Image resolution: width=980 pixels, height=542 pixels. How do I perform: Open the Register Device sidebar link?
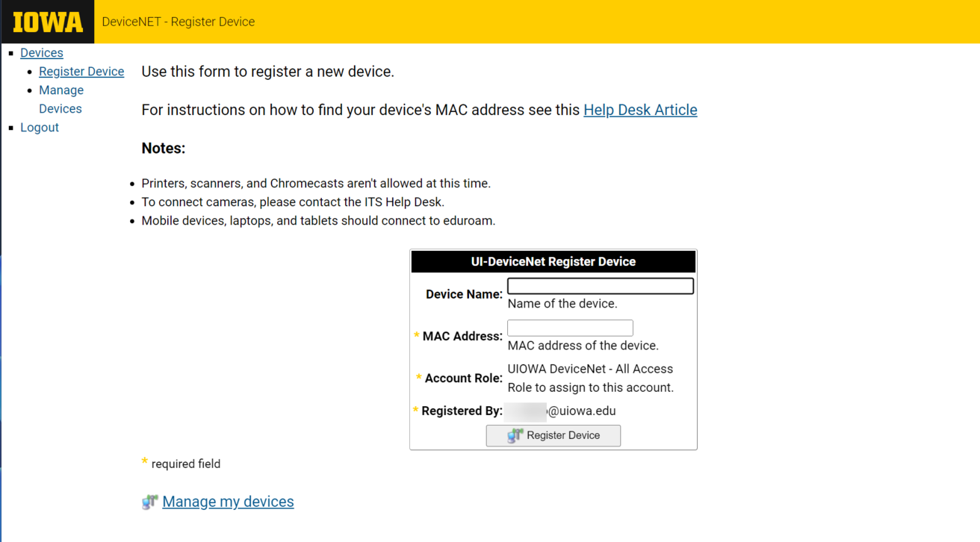pyautogui.click(x=81, y=71)
